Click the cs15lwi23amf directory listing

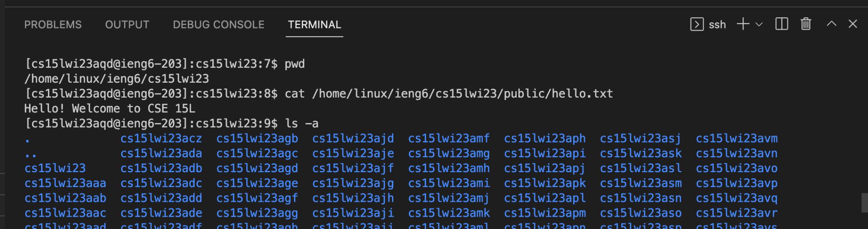(449, 139)
